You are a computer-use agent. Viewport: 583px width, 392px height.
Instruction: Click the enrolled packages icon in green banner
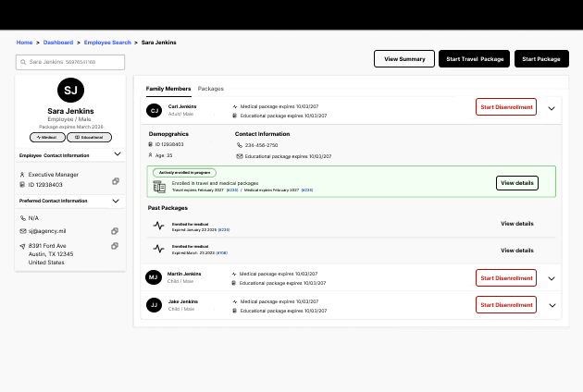click(x=159, y=186)
